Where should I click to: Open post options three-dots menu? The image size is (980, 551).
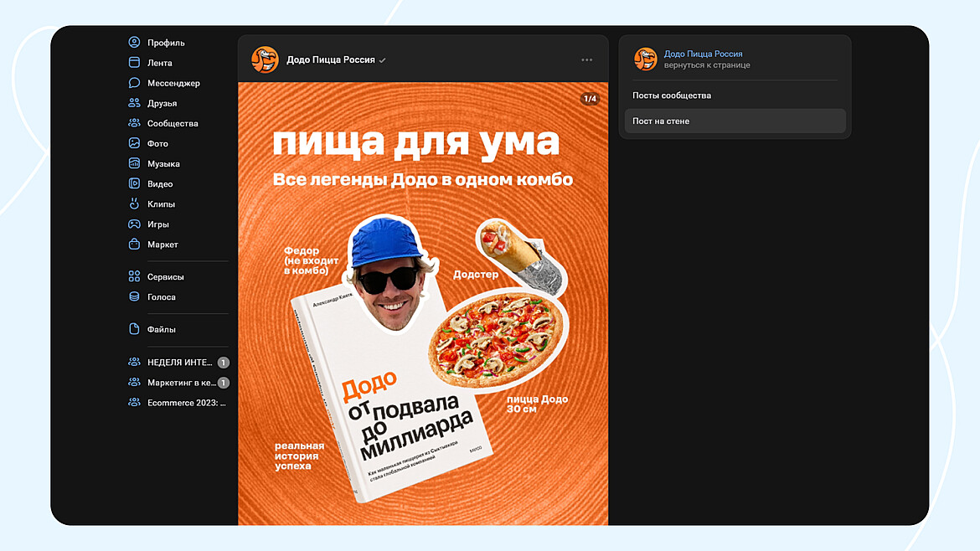pos(586,59)
